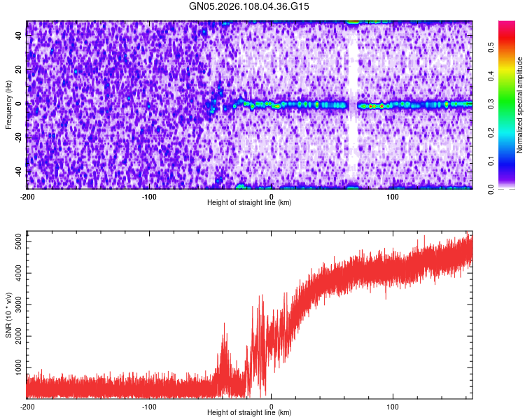
Task: Click the plot title GN05.2026.108.04.36.G15
Action: tap(248, 6)
